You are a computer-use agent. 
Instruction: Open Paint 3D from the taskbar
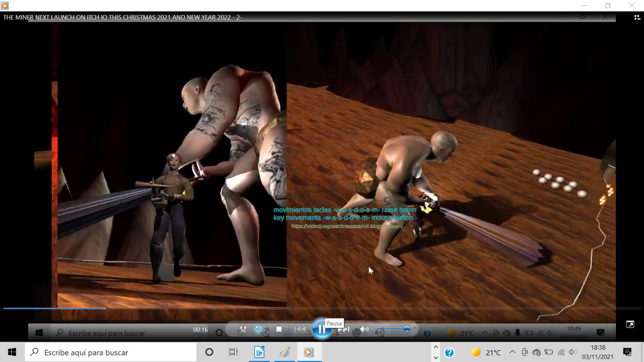point(284,352)
